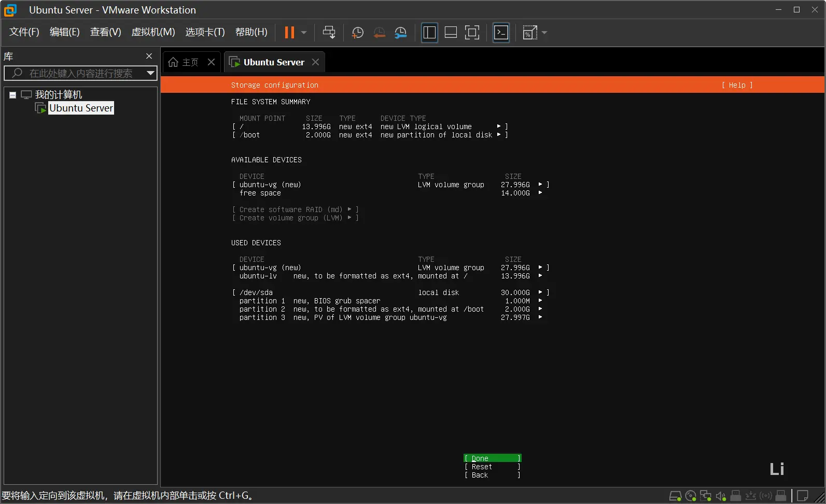826x504 pixels.
Task: Click the hard disk status icon
Action: [675, 496]
